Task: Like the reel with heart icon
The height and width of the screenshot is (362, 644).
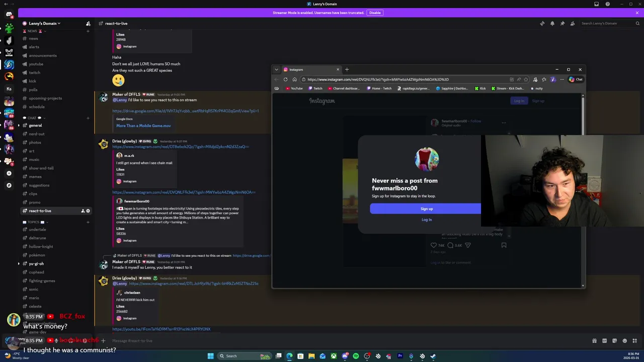Action: click(x=434, y=245)
